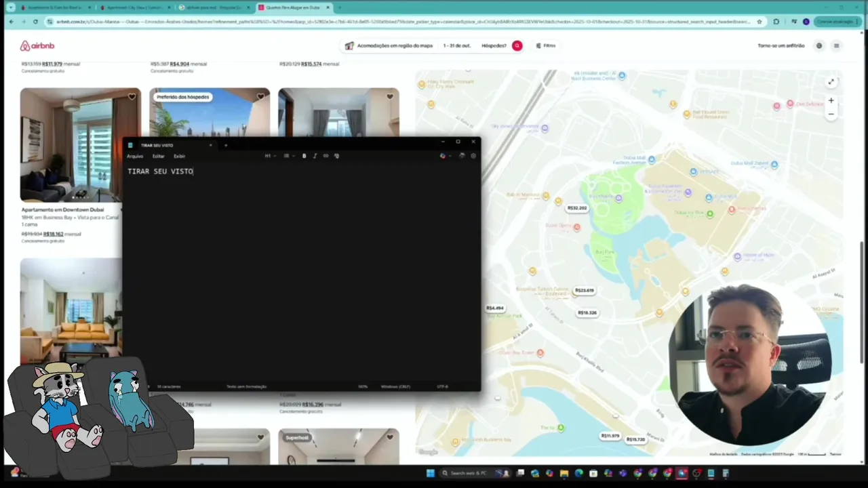Click the R$32.202 map price marker
The width and height of the screenshot is (868, 488).
click(577, 208)
